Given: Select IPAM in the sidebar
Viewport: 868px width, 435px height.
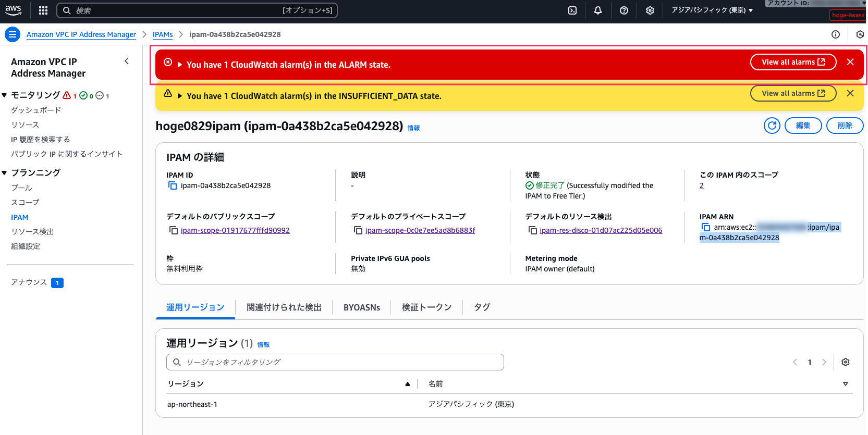Looking at the screenshot, I should [x=20, y=217].
